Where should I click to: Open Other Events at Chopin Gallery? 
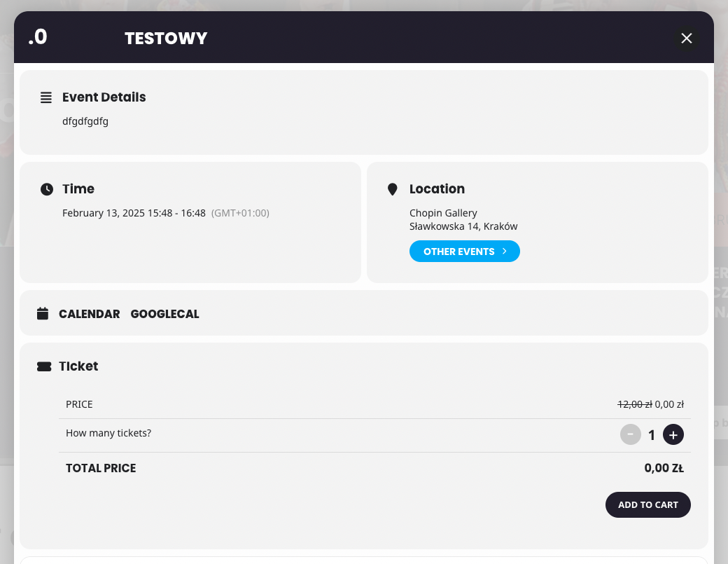464,252
